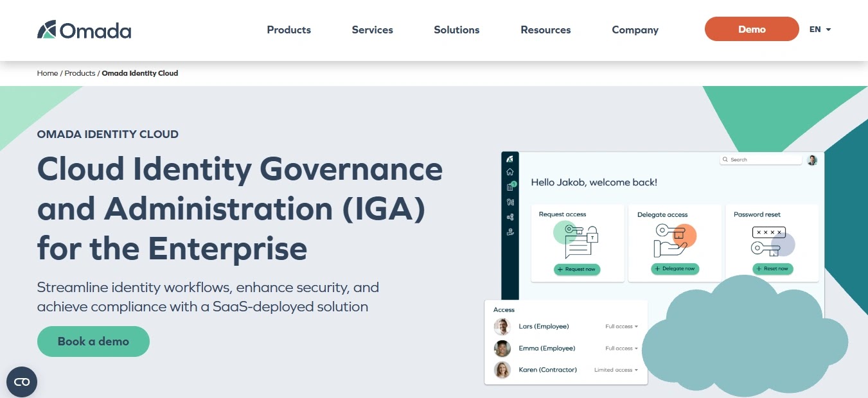Open the cookie settings round icon

[x=22, y=382]
